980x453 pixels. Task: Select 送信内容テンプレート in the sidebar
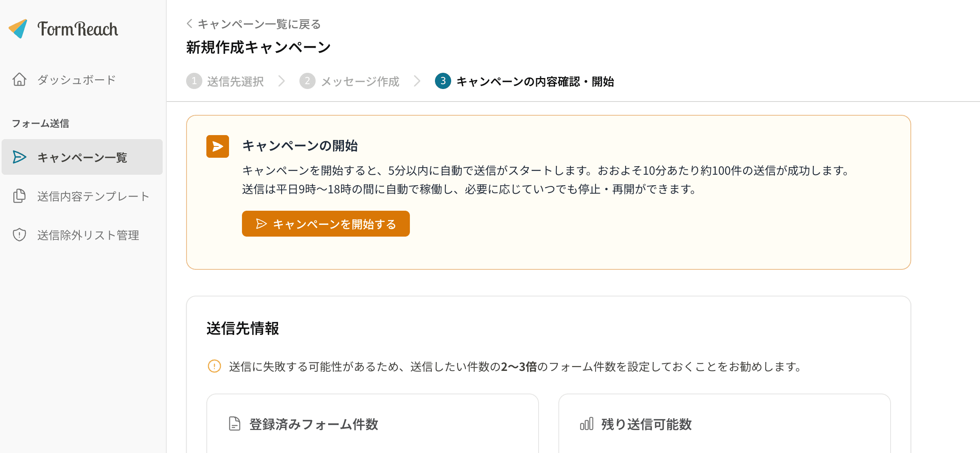[93, 196]
